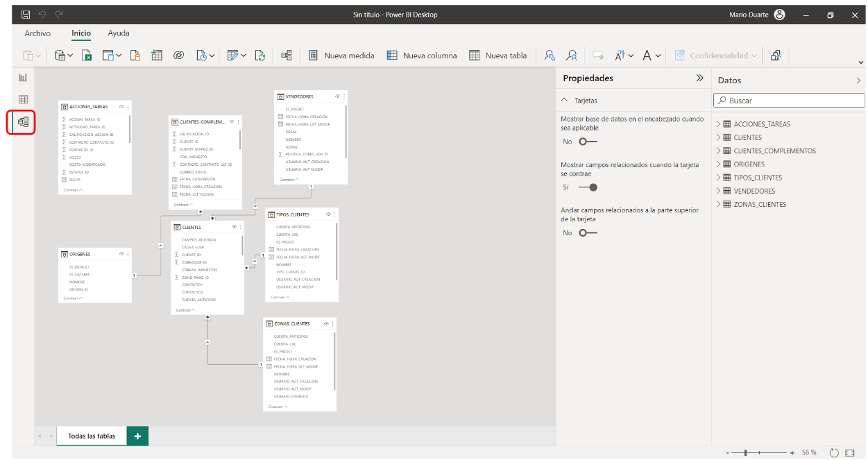Toggle eye icon on ZONAS_CLIENTES card
868x460 pixels.
click(326, 324)
